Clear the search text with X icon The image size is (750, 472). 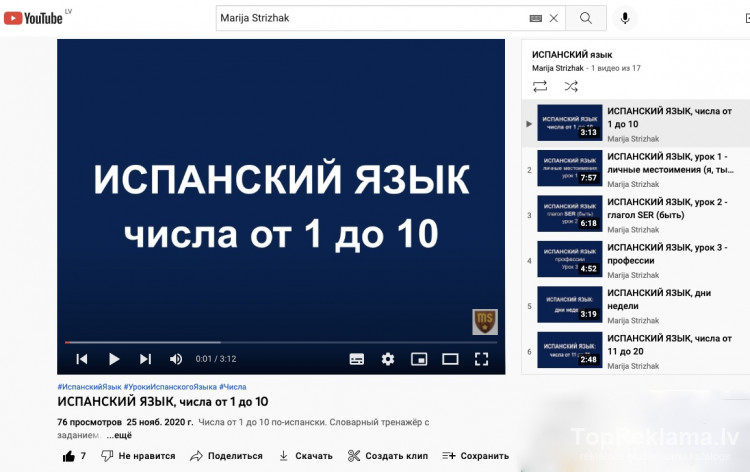pyautogui.click(x=554, y=18)
